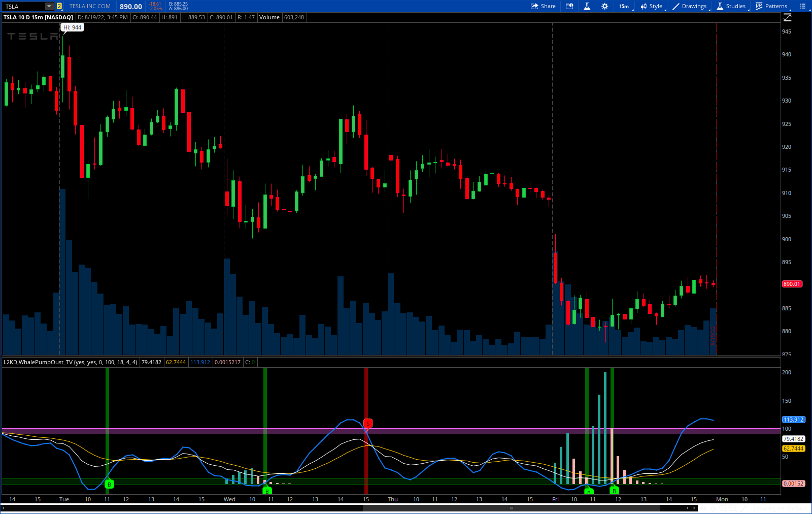This screenshot has width=812, height=514.
Task: Open the list menu icon at top right
Action: point(803,6)
